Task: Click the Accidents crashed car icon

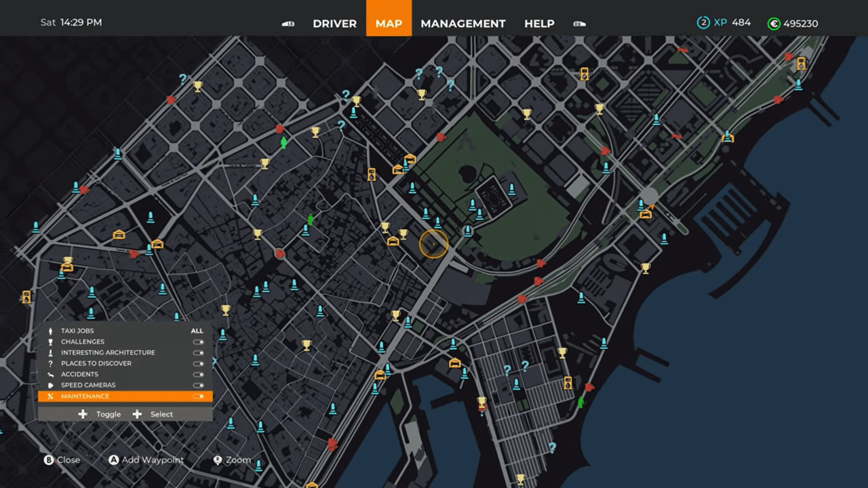Action: coord(50,374)
